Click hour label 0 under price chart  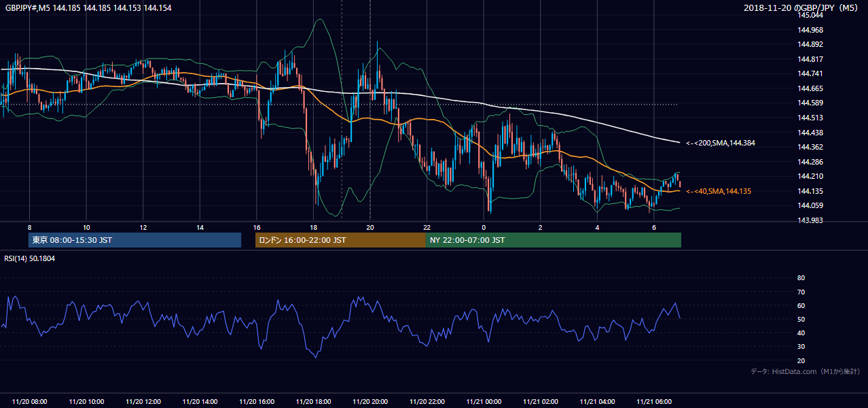pos(484,227)
